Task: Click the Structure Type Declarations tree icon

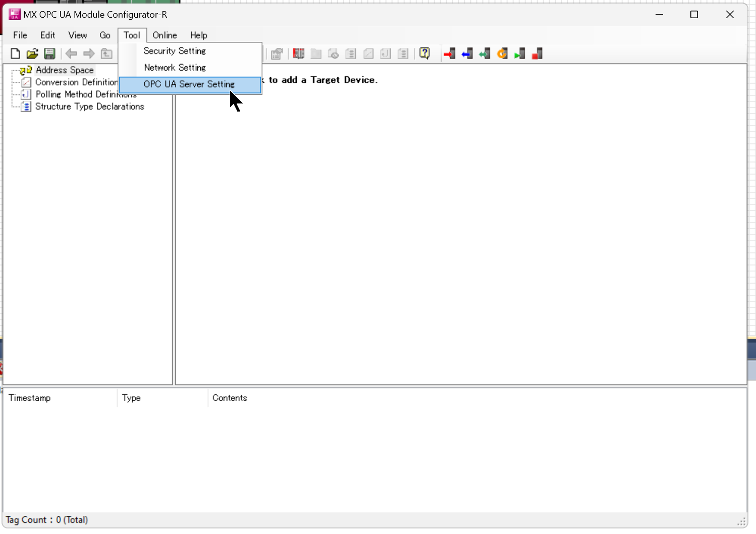Action: 26,106
